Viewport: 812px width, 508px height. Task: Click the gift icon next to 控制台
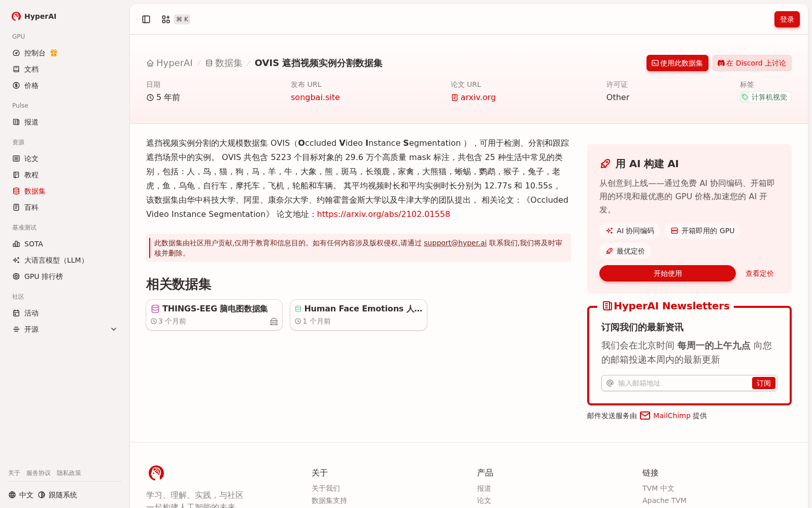tap(54, 53)
